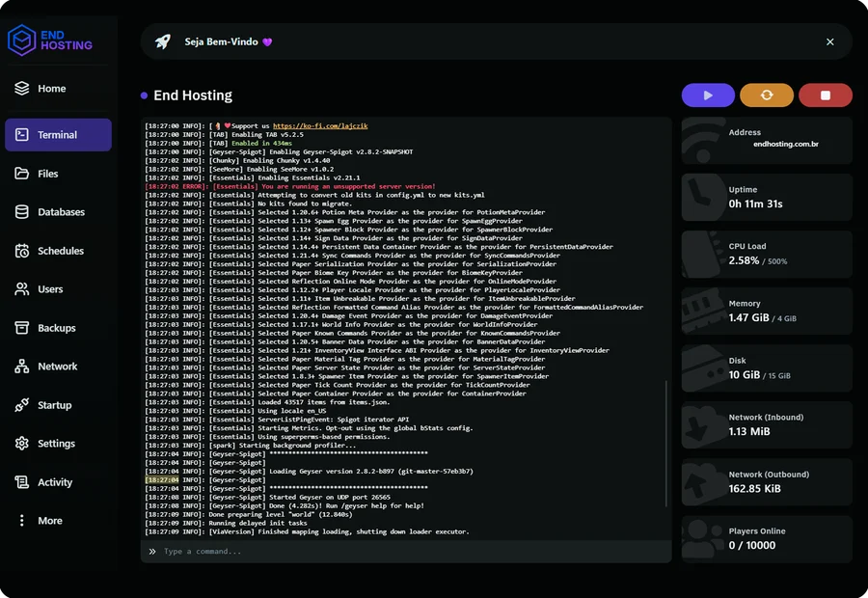This screenshot has width=868, height=598.
Task: Open Backups label in sidebar
Action: click(57, 328)
